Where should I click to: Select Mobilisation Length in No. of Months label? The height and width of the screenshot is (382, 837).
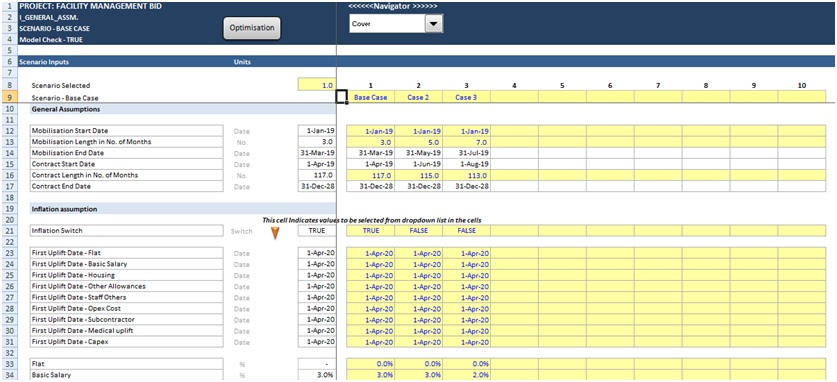pyautogui.click(x=127, y=142)
